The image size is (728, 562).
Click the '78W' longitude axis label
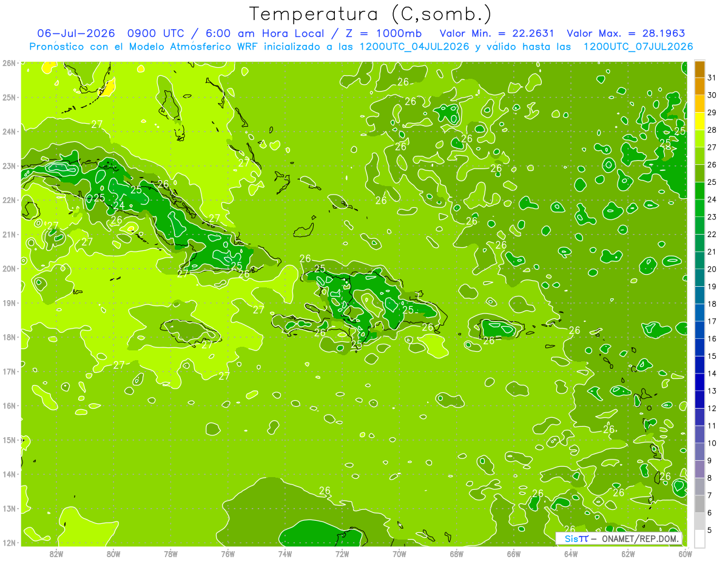[170, 554]
